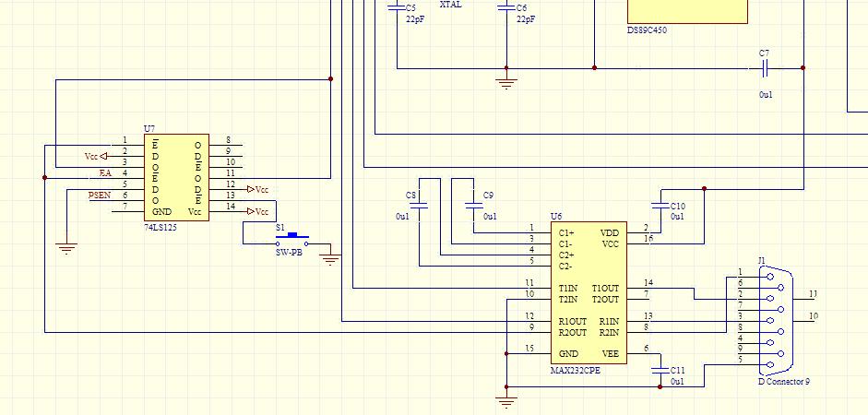Select capacitor C5 22pF symbol
868x415 pixels.
397,7
